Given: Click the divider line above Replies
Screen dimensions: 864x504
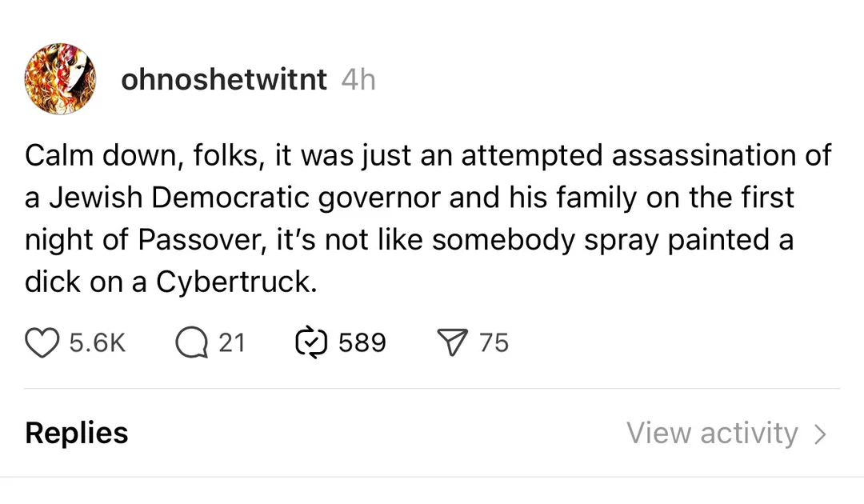Looking at the screenshot, I should [432, 389].
